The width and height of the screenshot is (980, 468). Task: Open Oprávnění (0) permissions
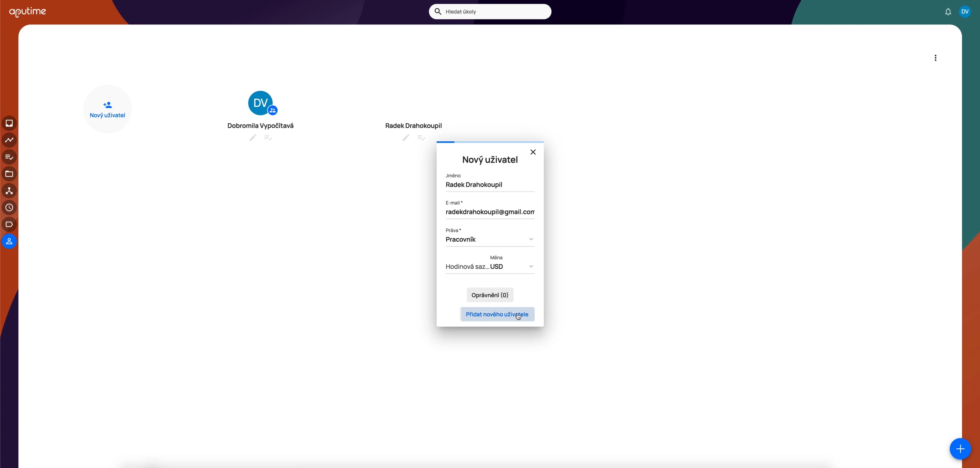pos(490,295)
